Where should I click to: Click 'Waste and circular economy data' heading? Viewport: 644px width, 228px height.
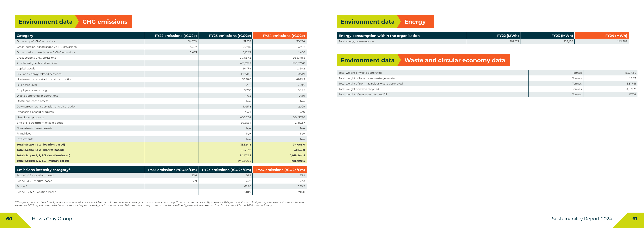pyautogui.click(x=455, y=60)
